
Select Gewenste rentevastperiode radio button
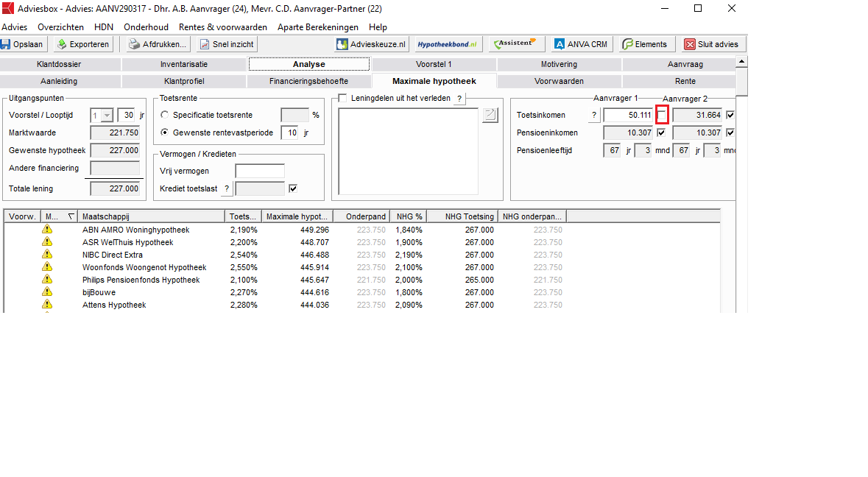click(x=164, y=132)
